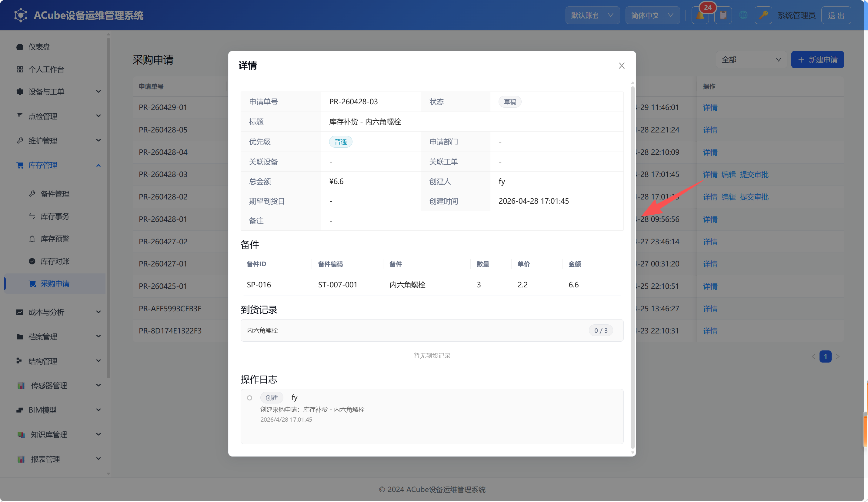Click the ACube logo icon

coord(21,15)
